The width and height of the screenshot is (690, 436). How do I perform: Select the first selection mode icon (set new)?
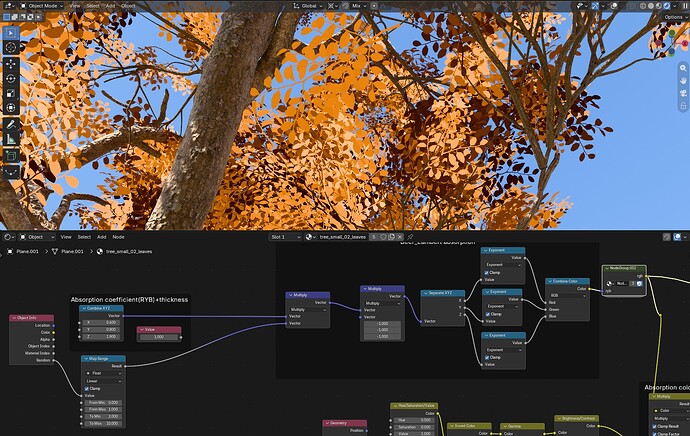(6, 17)
